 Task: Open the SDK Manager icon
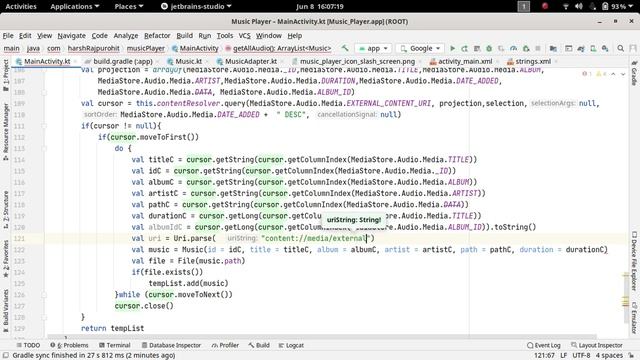[x=605, y=48]
